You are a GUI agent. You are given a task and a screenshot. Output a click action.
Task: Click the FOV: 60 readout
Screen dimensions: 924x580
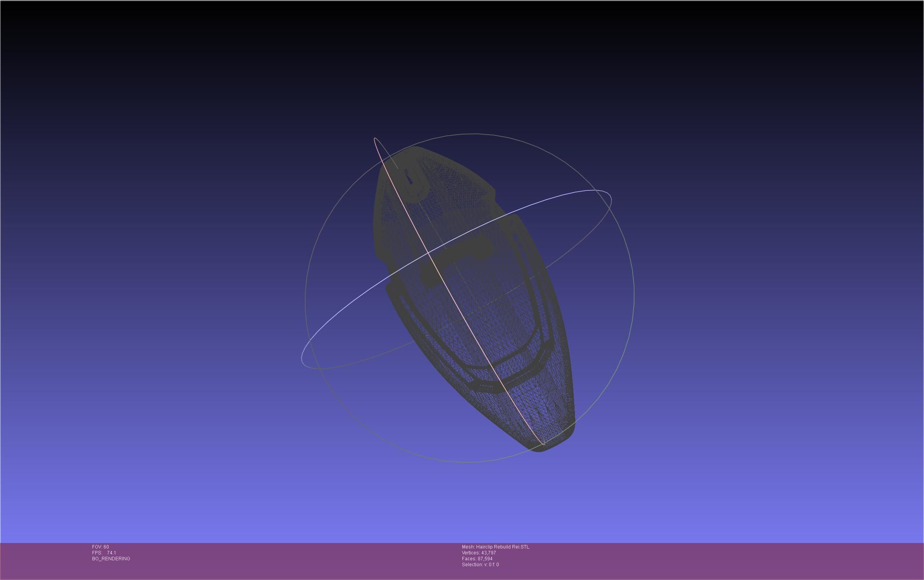click(x=100, y=547)
